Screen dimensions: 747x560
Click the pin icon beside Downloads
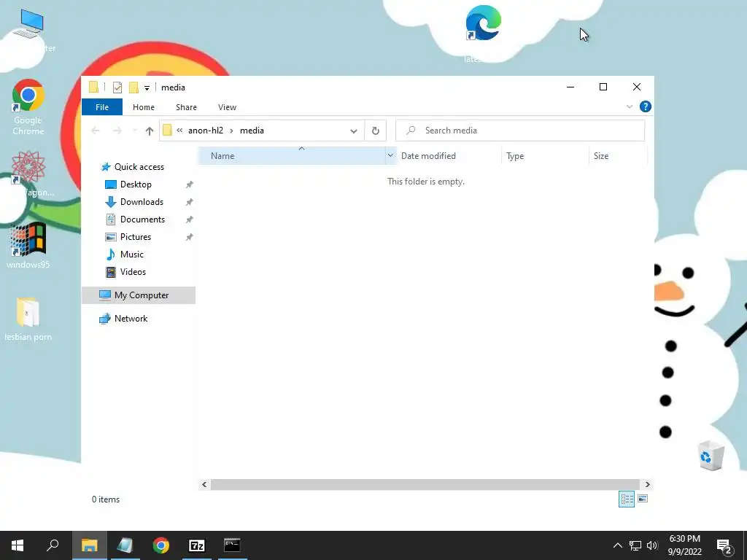tap(189, 203)
